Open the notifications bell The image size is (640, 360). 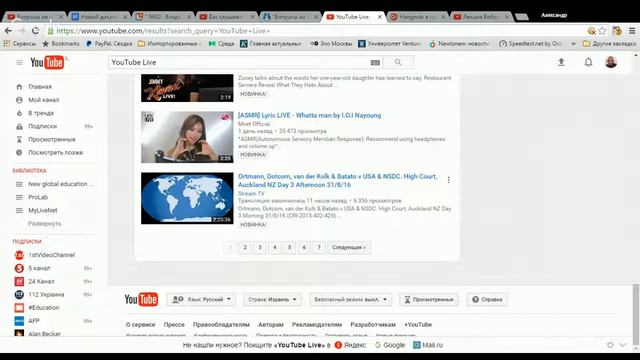pyautogui.click(x=588, y=62)
